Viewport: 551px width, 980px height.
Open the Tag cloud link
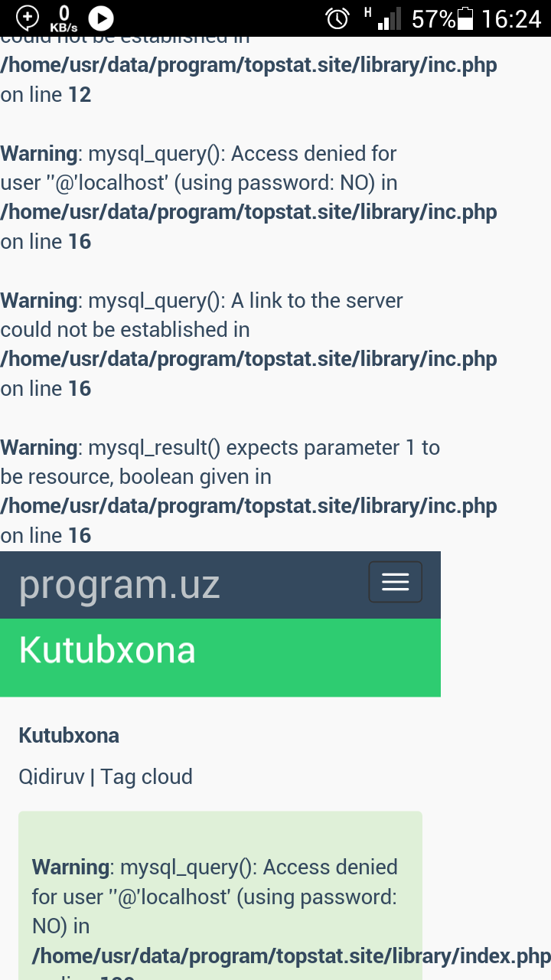146,776
